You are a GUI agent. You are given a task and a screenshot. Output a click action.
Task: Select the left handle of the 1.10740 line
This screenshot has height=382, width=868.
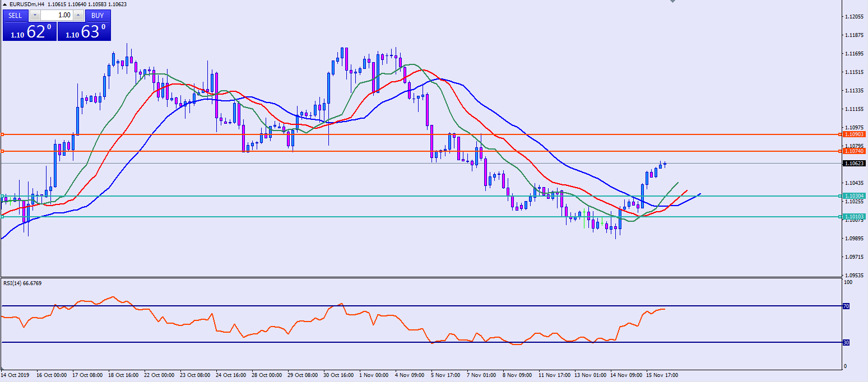point(2,151)
